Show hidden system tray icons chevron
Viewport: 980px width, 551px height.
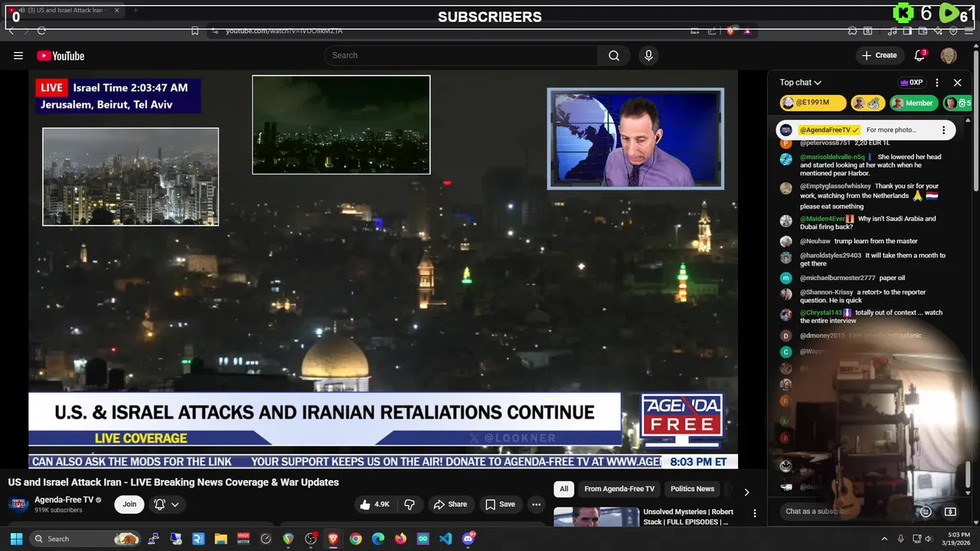point(884,539)
